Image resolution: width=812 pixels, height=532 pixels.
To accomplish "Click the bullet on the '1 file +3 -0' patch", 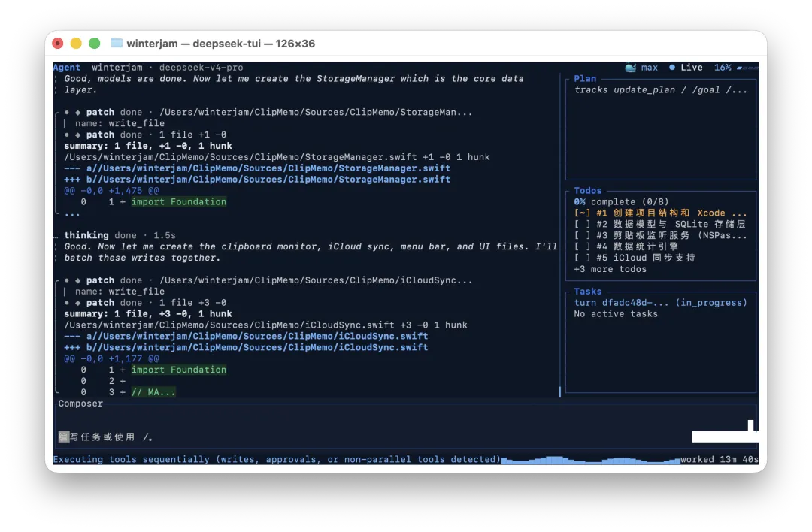I will [67, 303].
